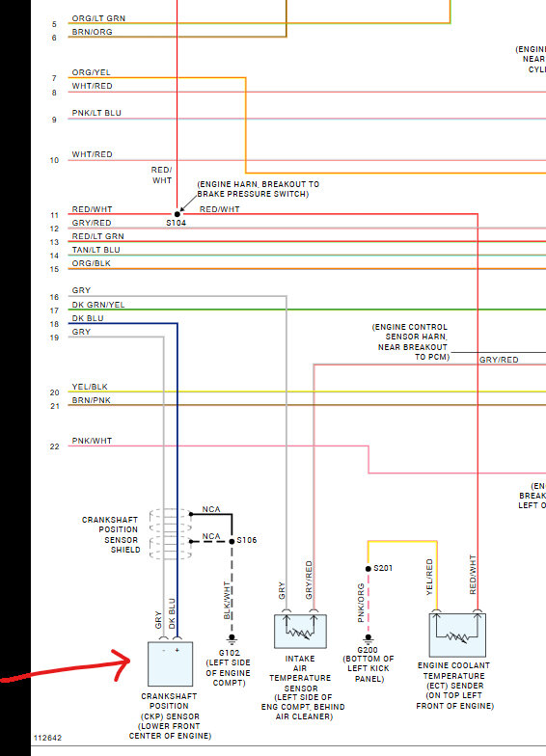Click the Crankshaft Position sensor box symbol
The height and width of the screenshot is (756, 546).
170,663
